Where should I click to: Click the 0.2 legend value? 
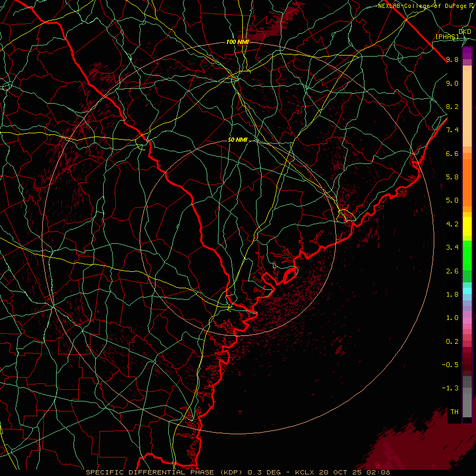click(452, 342)
